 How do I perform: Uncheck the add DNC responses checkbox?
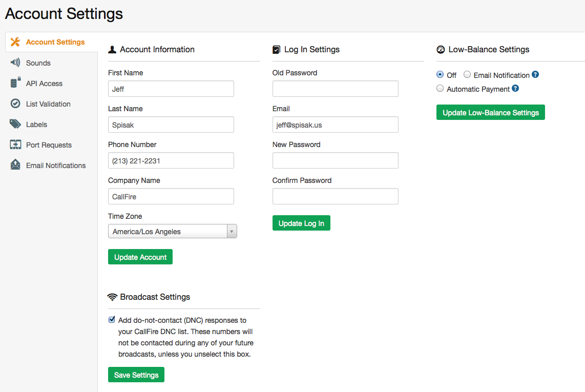(112, 320)
